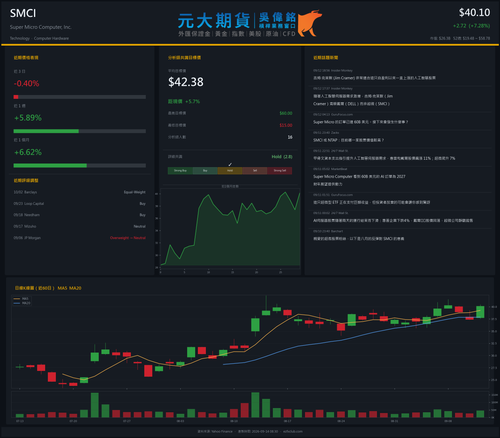Click the green bar under +6.62%
Image resolution: width=500 pixels, height=438 pixels.
[x=50, y=166]
